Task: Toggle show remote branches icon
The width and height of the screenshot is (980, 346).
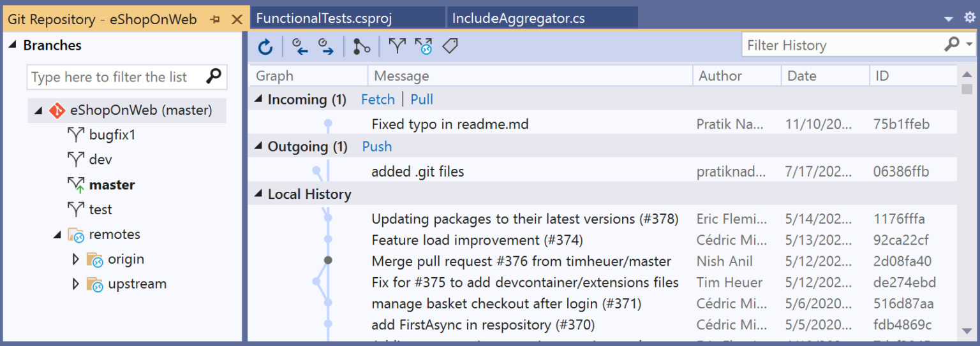Action: (x=424, y=46)
